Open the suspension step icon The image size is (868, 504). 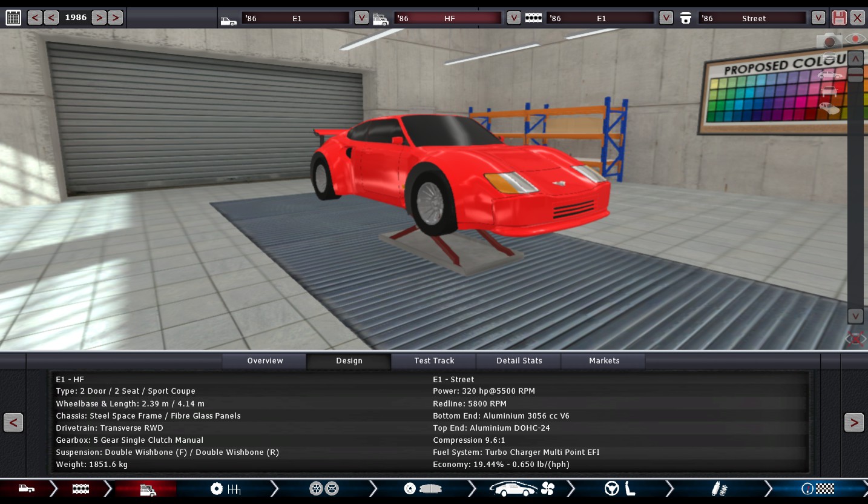pos(719,489)
